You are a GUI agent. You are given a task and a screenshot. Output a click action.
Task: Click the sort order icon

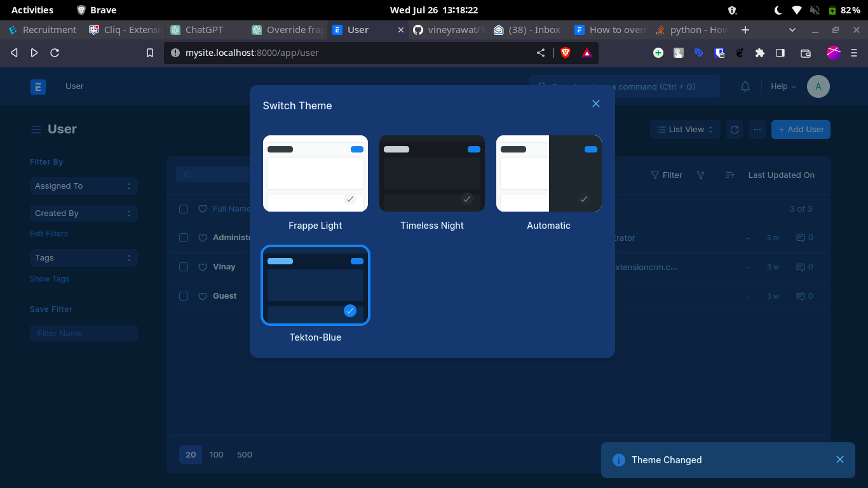729,175
